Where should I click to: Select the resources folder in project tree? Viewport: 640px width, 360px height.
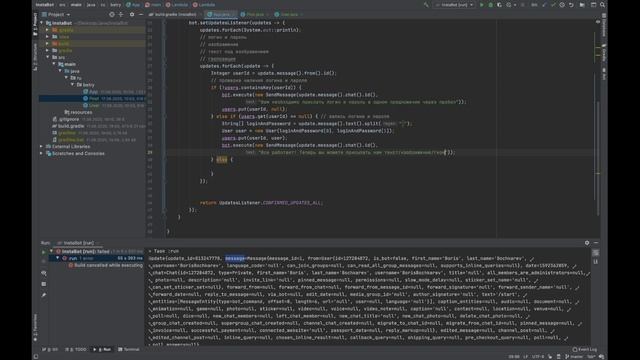click(78, 112)
